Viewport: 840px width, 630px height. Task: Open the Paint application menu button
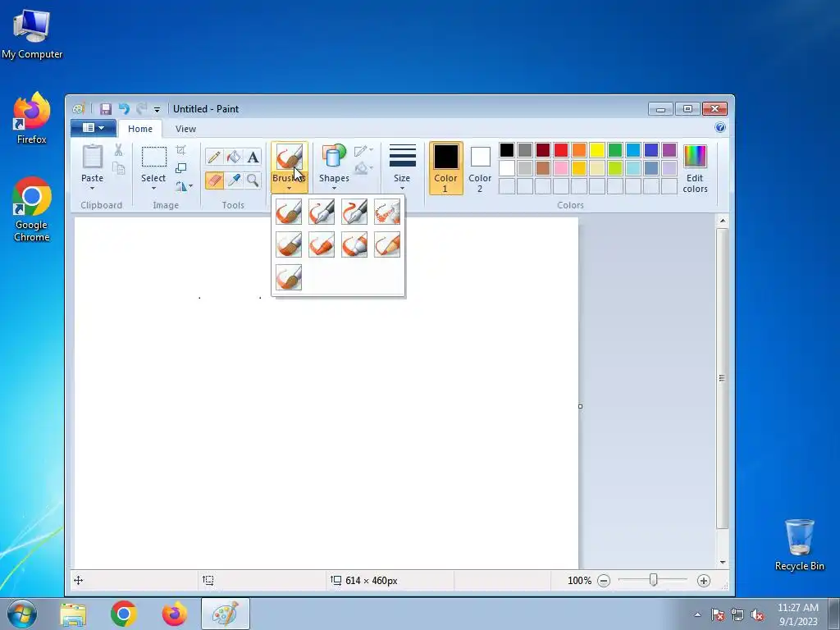click(x=94, y=127)
